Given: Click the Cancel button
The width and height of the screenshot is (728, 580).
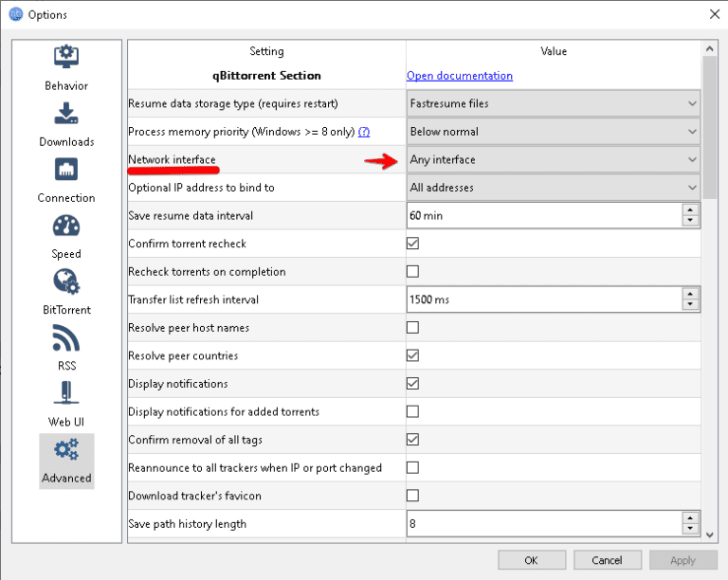Looking at the screenshot, I should point(608,560).
